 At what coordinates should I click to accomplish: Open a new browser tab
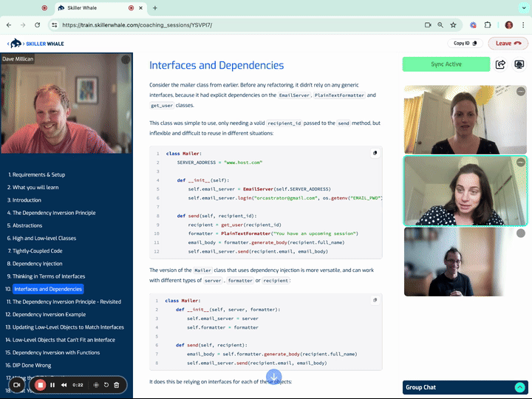pyautogui.click(x=155, y=8)
